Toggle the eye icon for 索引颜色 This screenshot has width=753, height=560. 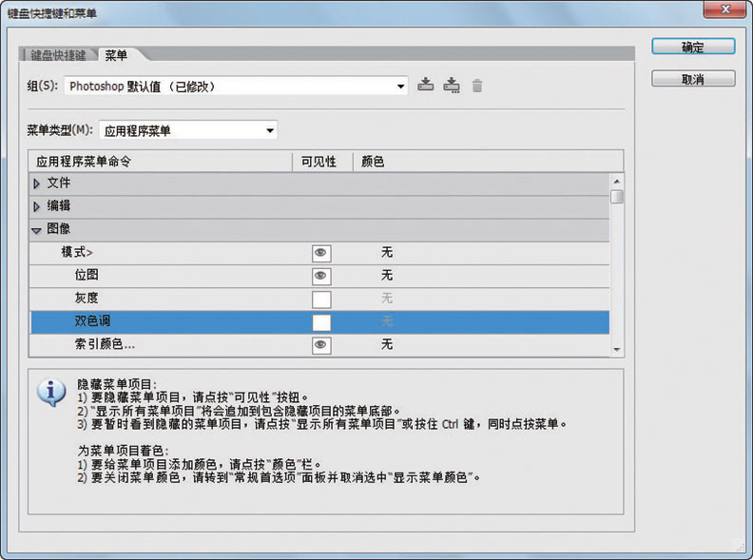pyautogui.click(x=321, y=344)
